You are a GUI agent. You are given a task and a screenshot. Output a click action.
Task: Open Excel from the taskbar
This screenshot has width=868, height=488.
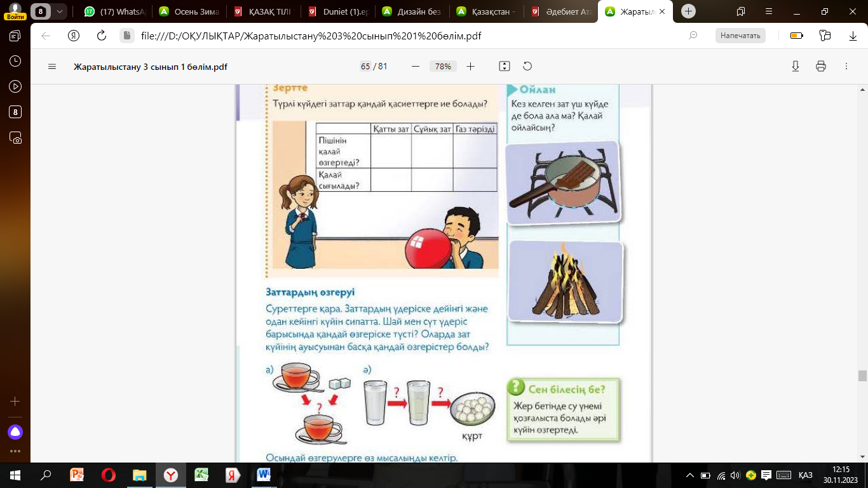pos(201,475)
